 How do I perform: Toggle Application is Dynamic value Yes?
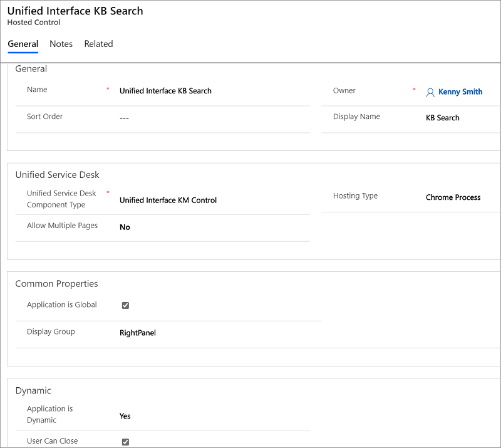(125, 416)
